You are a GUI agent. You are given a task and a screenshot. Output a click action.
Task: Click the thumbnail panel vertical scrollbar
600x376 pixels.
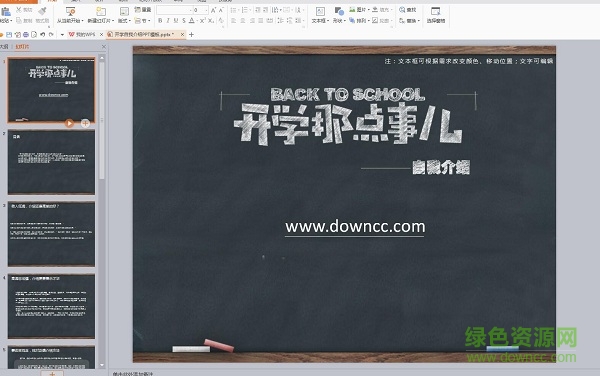tap(102, 120)
